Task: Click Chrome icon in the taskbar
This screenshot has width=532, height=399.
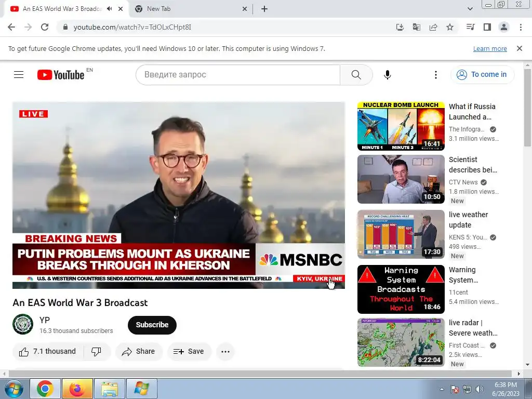Action: [x=45, y=389]
